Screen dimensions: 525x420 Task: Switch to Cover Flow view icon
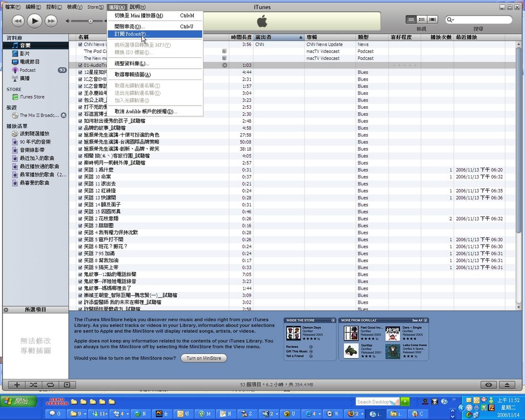pos(433,19)
